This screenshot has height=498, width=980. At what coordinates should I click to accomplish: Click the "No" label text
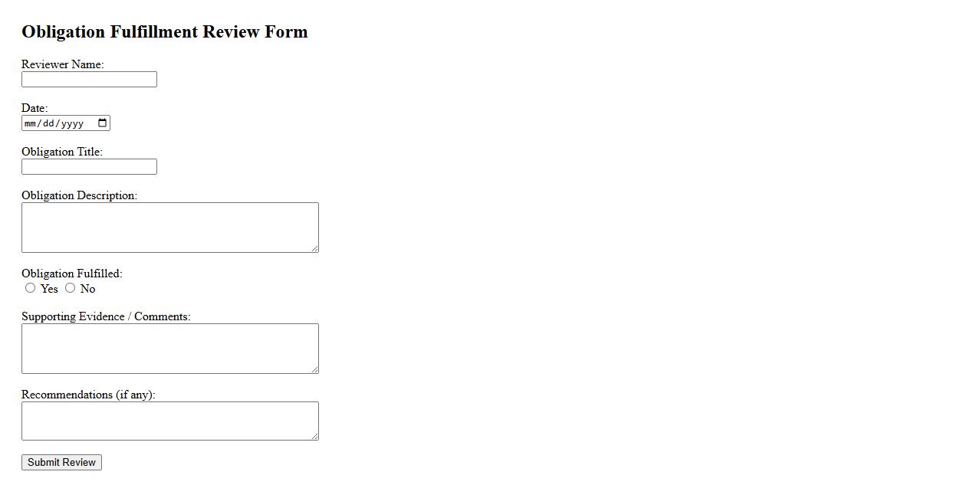[x=87, y=289]
